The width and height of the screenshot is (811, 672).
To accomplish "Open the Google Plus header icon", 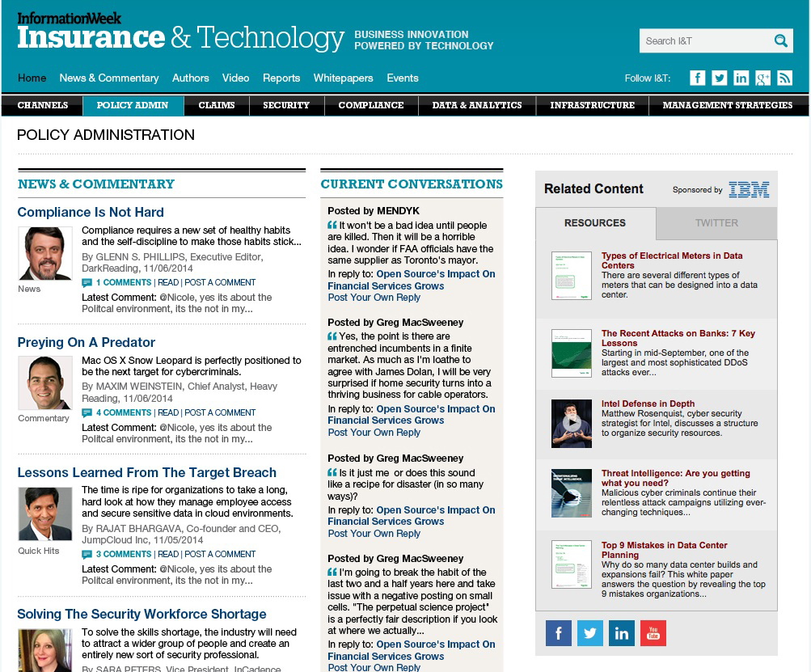I will (762, 78).
